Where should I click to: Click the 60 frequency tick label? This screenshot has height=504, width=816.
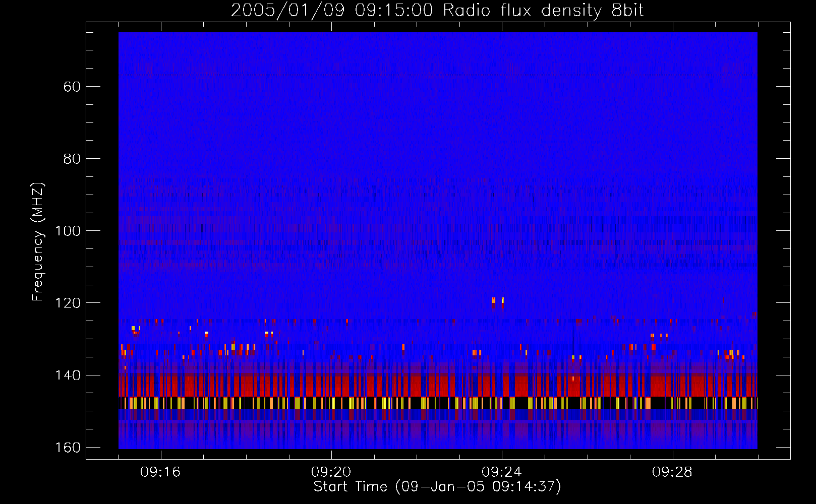pos(72,87)
